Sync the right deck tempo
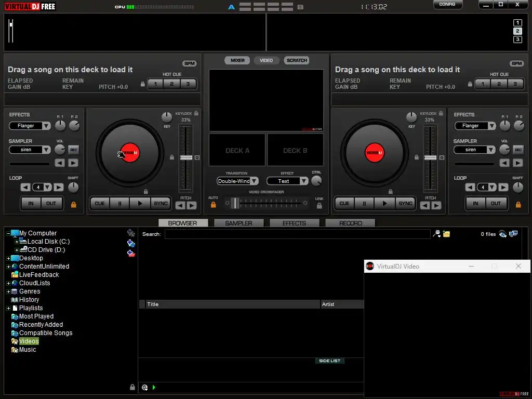Viewport: 532px width, 399px height. pos(405,204)
